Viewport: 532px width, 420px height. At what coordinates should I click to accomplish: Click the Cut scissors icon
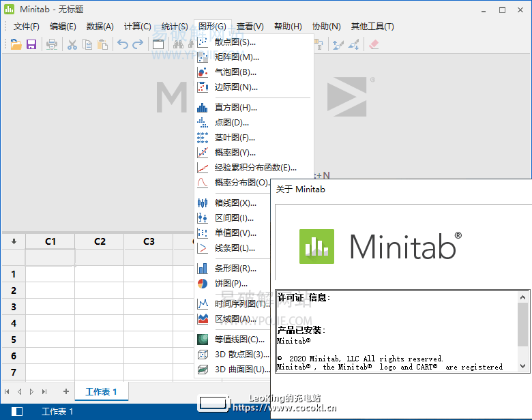pos(72,44)
